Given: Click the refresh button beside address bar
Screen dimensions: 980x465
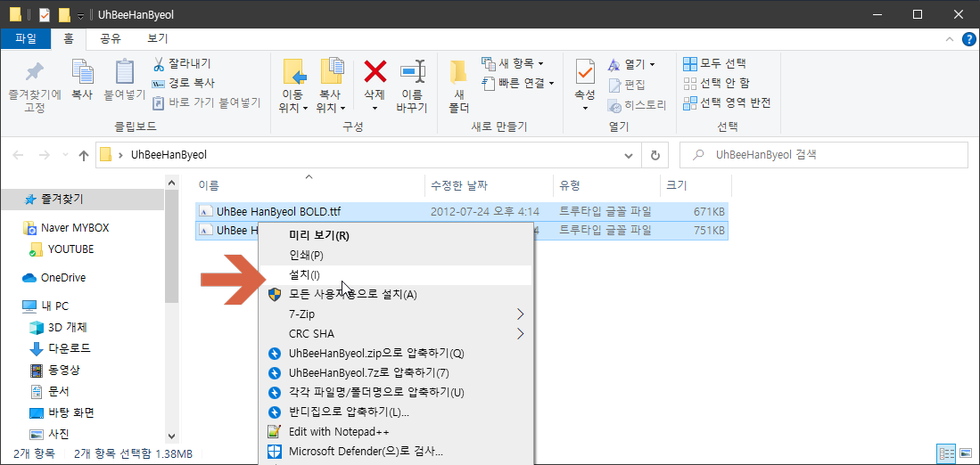Looking at the screenshot, I should pos(655,155).
